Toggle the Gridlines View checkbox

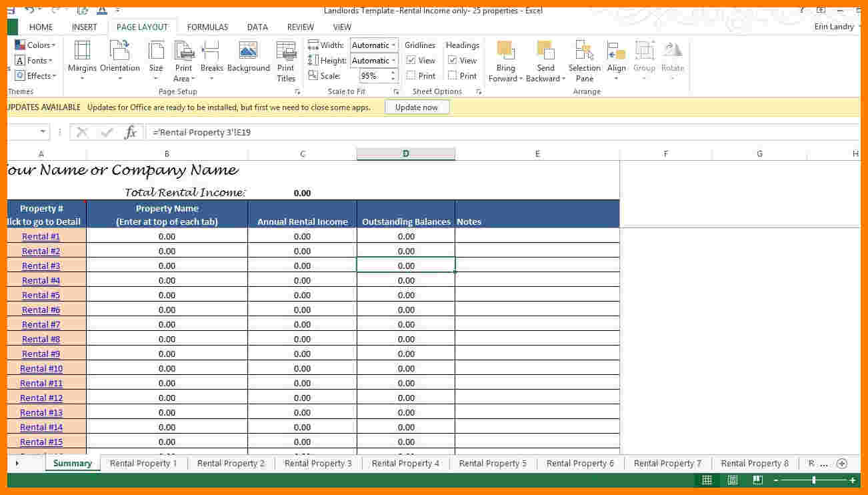pos(411,60)
